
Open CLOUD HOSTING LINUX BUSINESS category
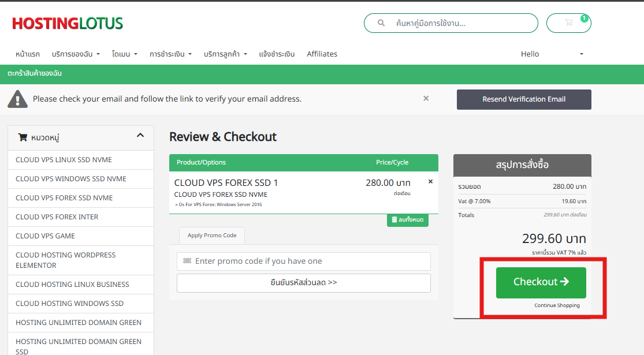click(x=81, y=285)
